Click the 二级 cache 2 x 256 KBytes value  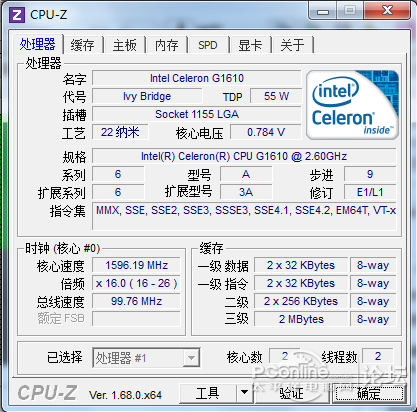point(301,301)
